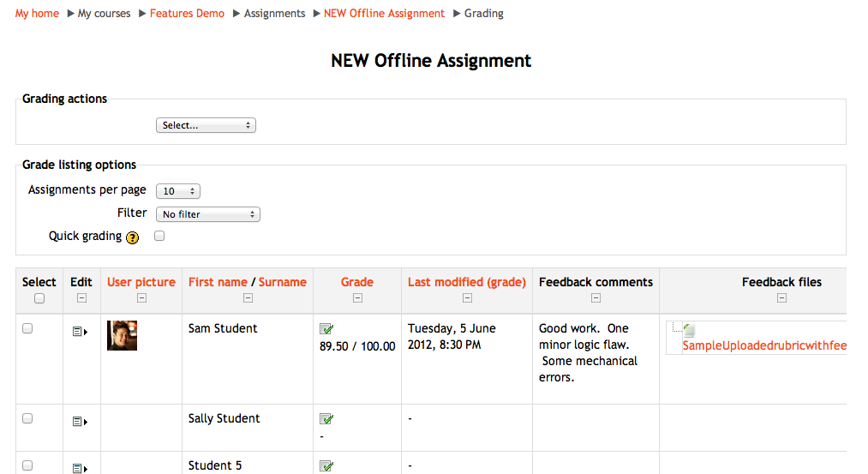Open Assignments per page dropdown
Viewport: 868px width, 474px height.
tap(178, 191)
